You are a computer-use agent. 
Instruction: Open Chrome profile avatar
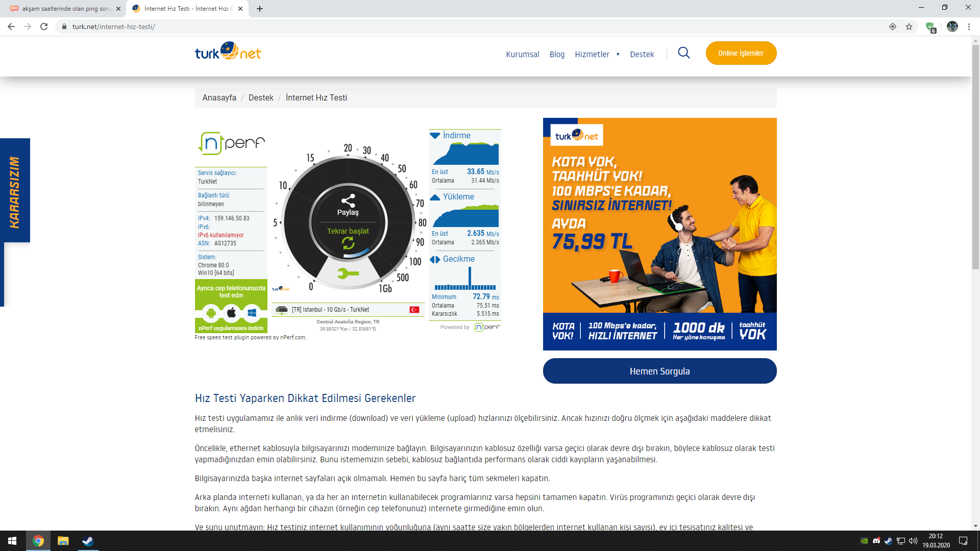(952, 27)
